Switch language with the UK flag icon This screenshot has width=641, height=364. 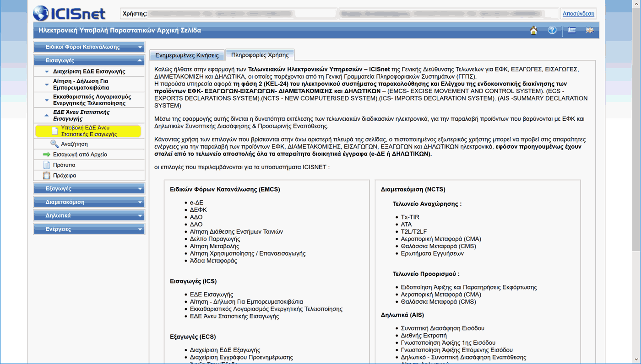(x=590, y=30)
